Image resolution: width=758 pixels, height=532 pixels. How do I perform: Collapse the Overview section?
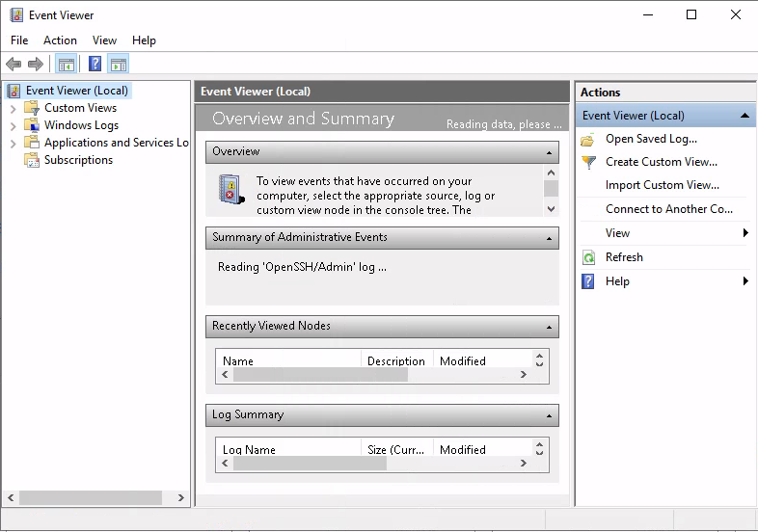click(549, 152)
